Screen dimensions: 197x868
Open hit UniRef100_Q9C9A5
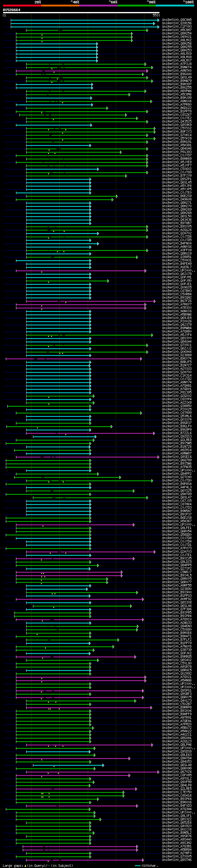coord(177,20)
